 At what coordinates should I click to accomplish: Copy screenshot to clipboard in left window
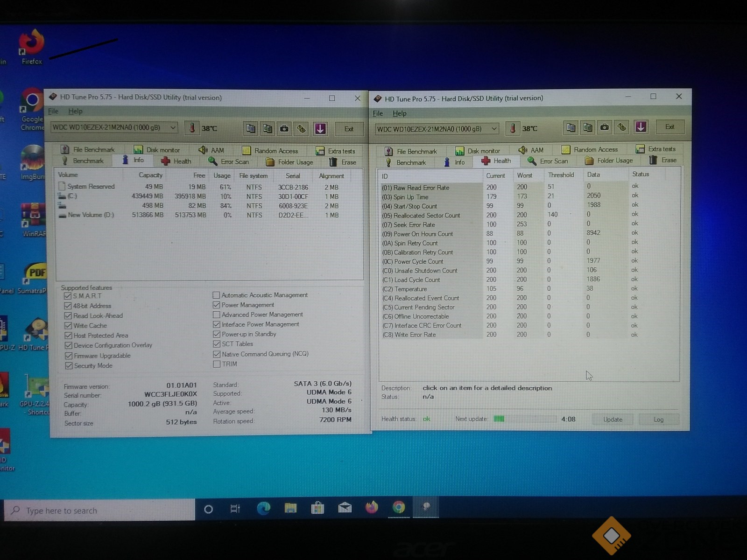click(x=268, y=128)
